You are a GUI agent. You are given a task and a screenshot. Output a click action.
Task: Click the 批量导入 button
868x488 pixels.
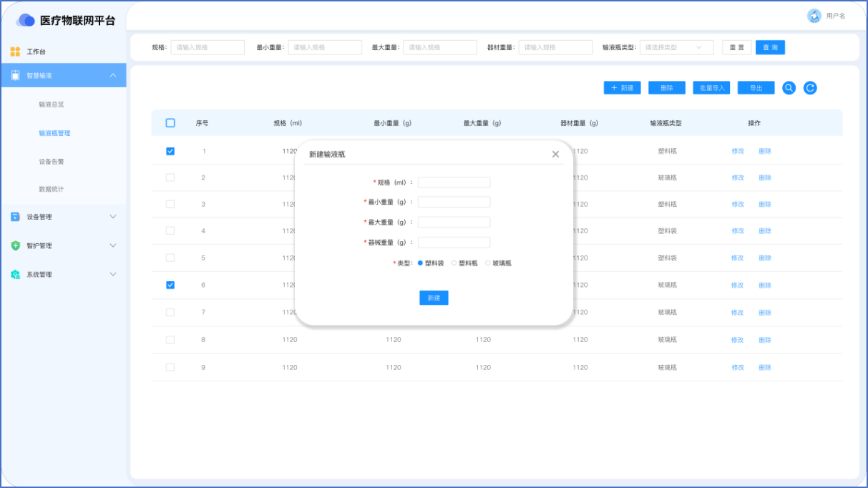[711, 88]
